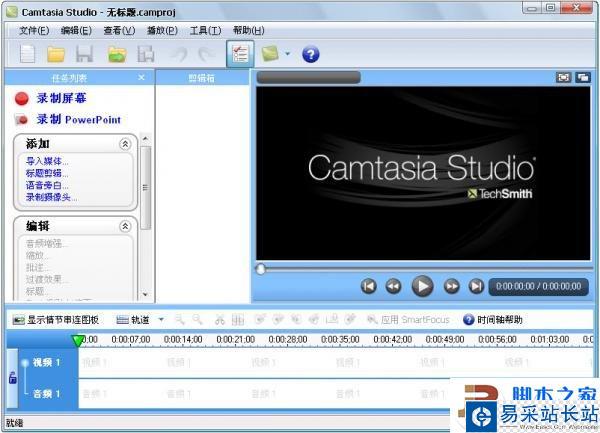This screenshot has width=600, height=433.
Task: Open the 帮助(H) menu
Action: 249,30
